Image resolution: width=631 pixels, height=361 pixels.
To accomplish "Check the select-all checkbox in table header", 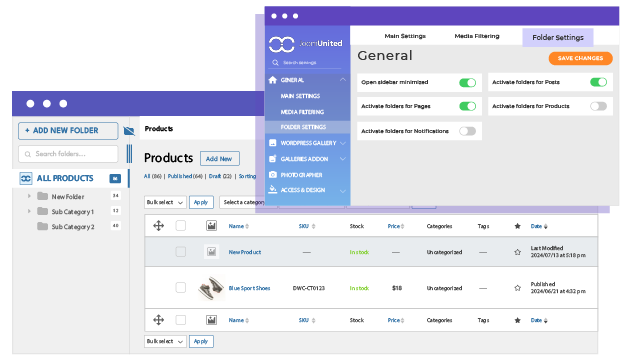I will coord(181,226).
